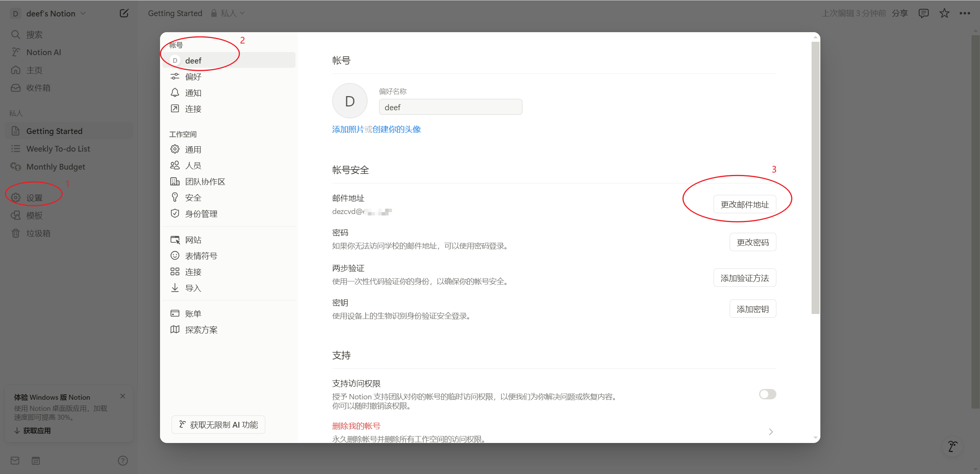Open the 网站 sites tab
Image resolution: width=980 pixels, height=474 pixels.
pos(229,240)
